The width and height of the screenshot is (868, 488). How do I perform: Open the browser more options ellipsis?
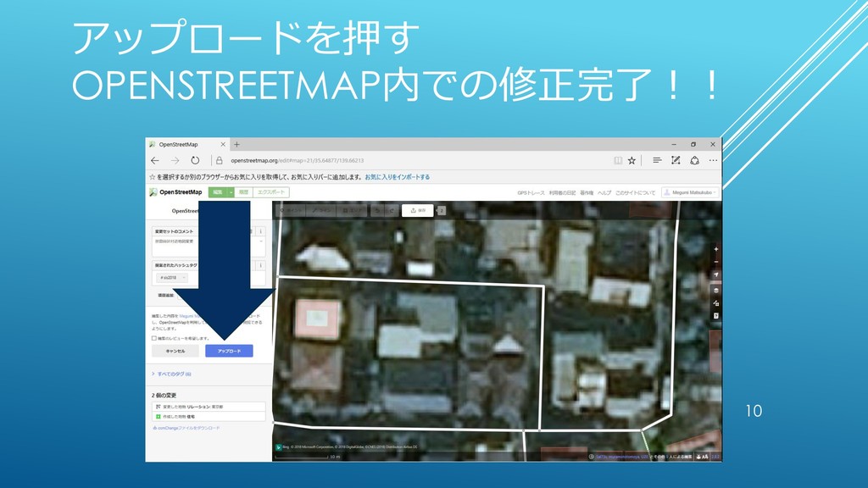click(713, 160)
